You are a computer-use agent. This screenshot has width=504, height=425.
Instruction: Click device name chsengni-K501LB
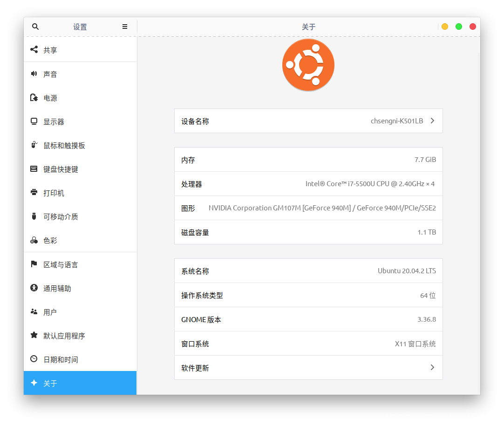pyautogui.click(x=397, y=121)
